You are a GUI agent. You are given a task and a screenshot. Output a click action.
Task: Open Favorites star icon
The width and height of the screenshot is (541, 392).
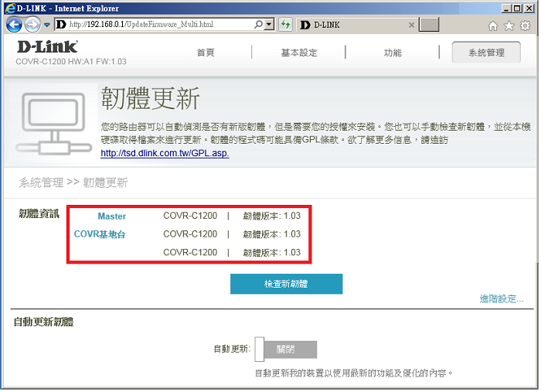pos(509,26)
